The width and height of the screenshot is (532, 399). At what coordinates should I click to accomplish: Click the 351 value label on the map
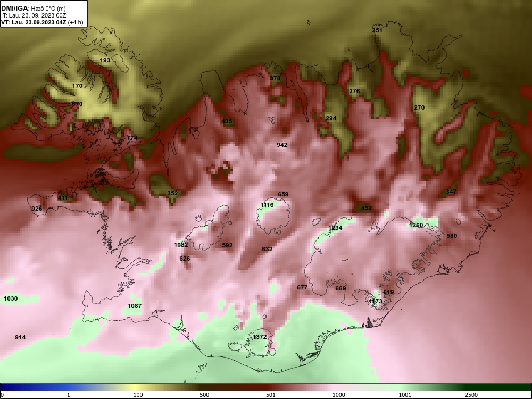tap(377, 30)
